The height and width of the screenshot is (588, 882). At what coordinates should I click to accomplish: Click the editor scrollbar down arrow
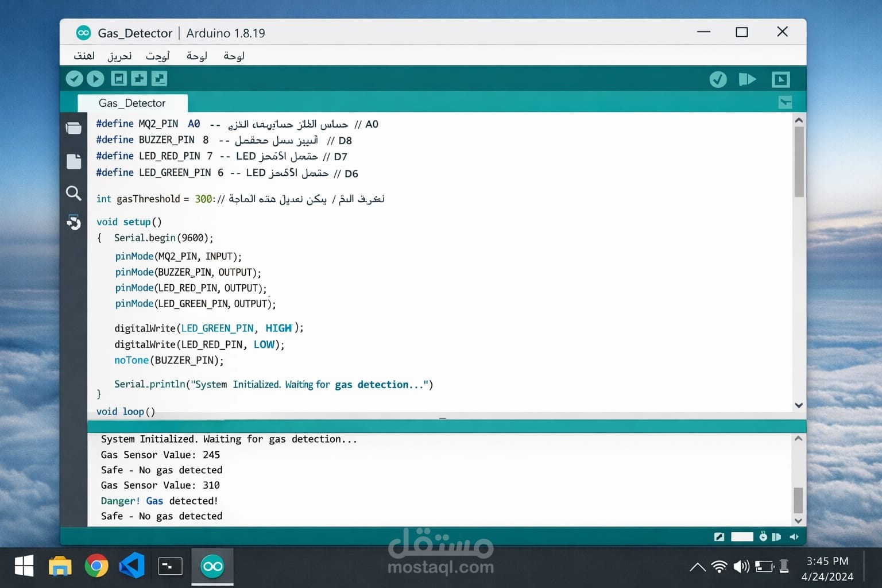pos(799,405)
